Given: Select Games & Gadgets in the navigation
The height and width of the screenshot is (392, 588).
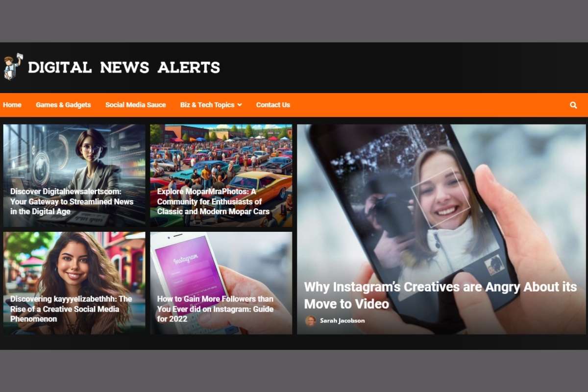Looking at the screenshot, I should [x=63, y=104].
